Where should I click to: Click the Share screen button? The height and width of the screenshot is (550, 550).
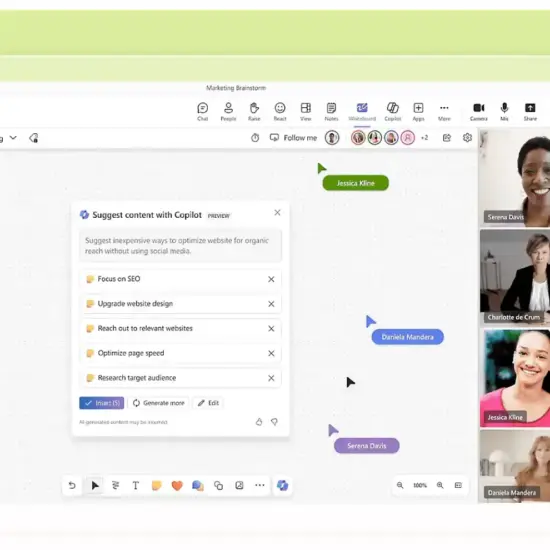tap(530, 112)
